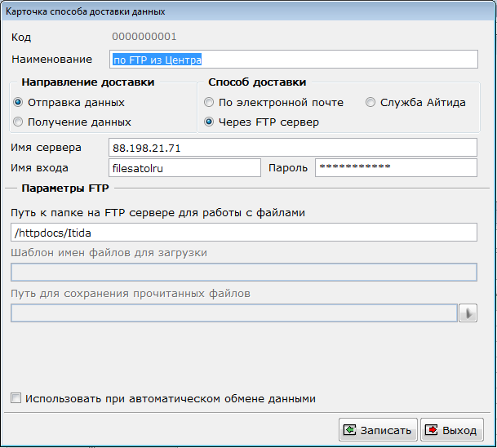Click the Наименование text field

point(294,60)
